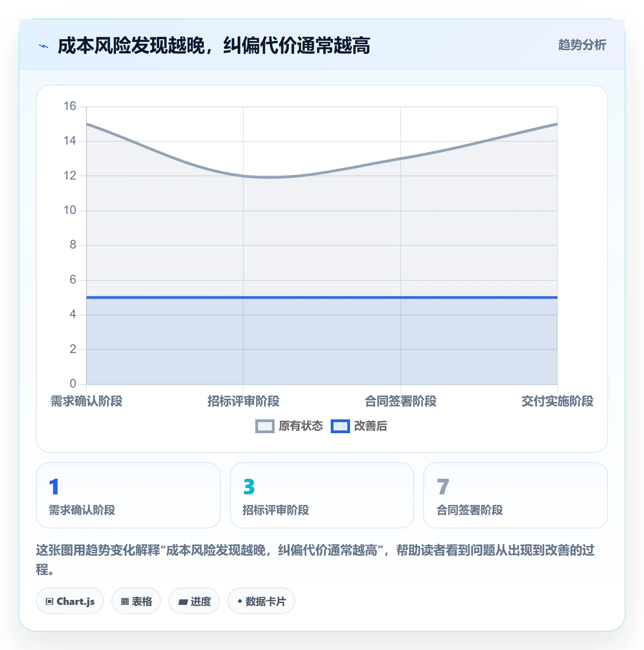
Task: Click the gray 原有状态 curve at 招标评审阶段
Action: click(243, 176)
